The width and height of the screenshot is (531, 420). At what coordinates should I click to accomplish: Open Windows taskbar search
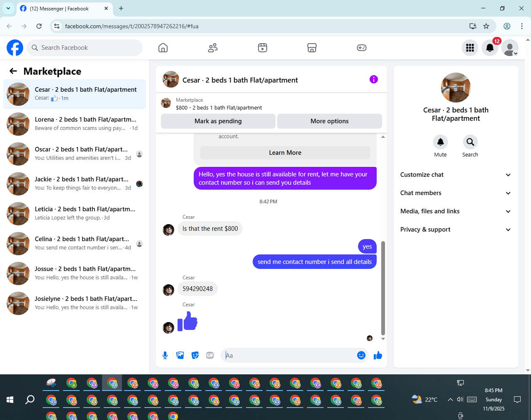[x=30, y=400]
